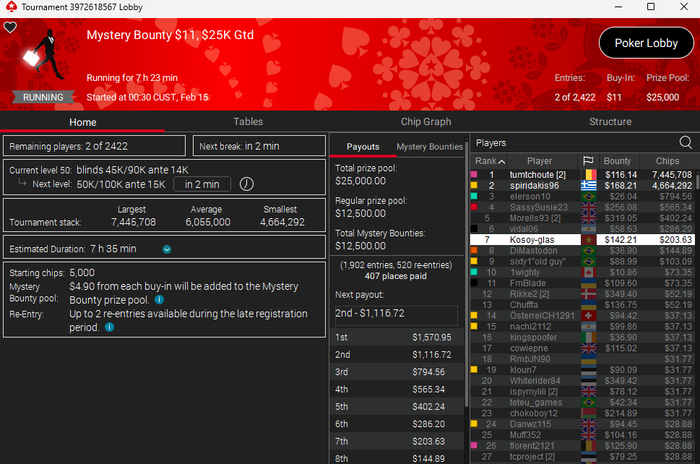Select player florent2121
The height and width of the screenshot is (464, 700).
point(583,446)
